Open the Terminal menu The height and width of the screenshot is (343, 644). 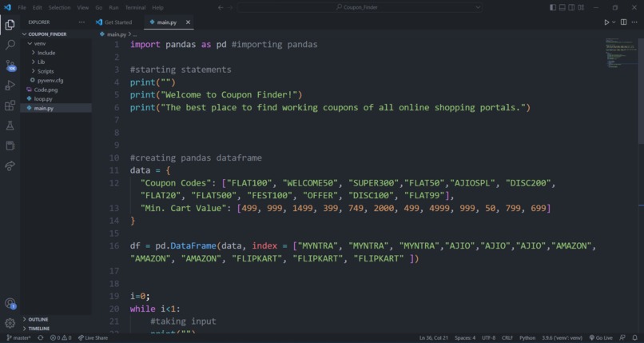click(x=135, y=7)
